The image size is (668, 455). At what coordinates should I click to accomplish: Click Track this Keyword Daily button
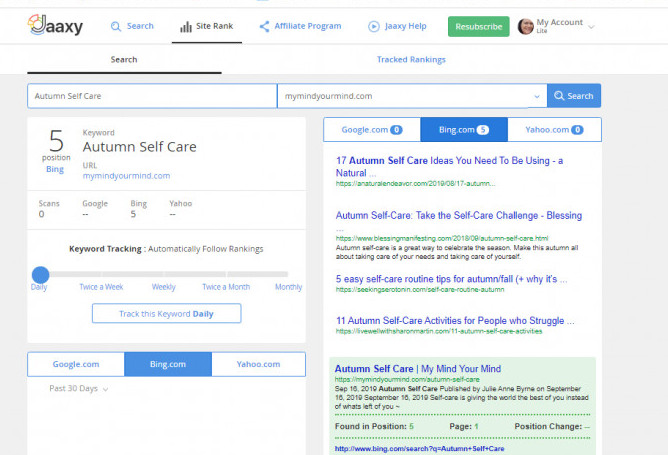(167, 314)
